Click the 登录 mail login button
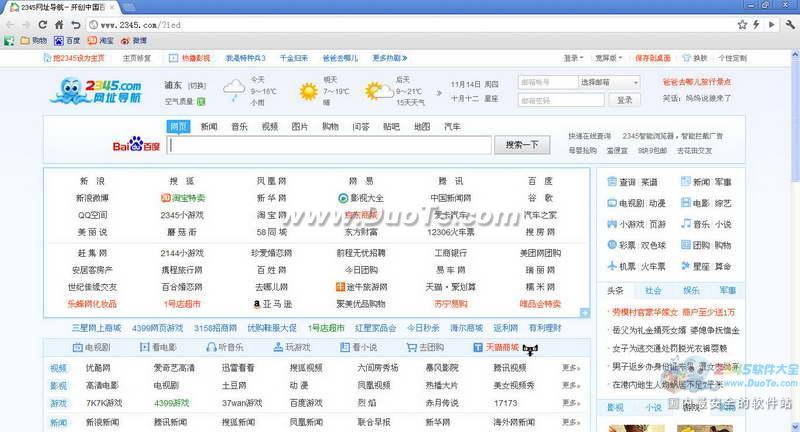The width and height of the screenshot is (800, 432). [624, 100]
